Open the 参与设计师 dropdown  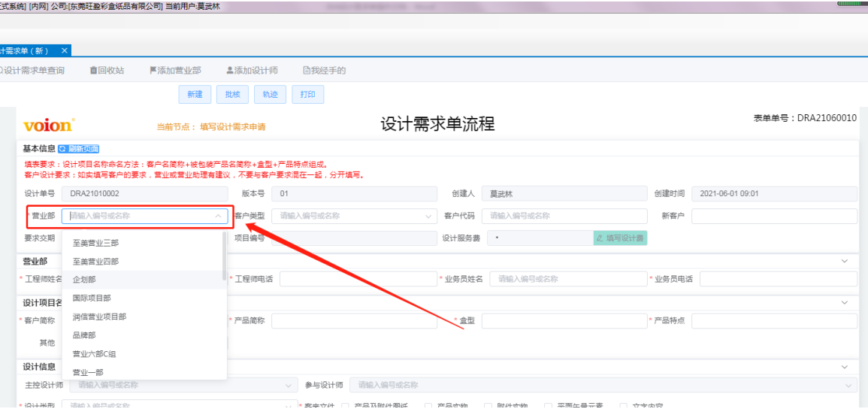point(603,385)
